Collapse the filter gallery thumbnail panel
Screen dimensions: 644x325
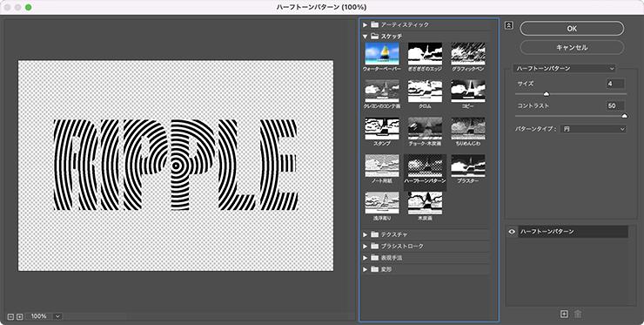[x=508, y=25]
